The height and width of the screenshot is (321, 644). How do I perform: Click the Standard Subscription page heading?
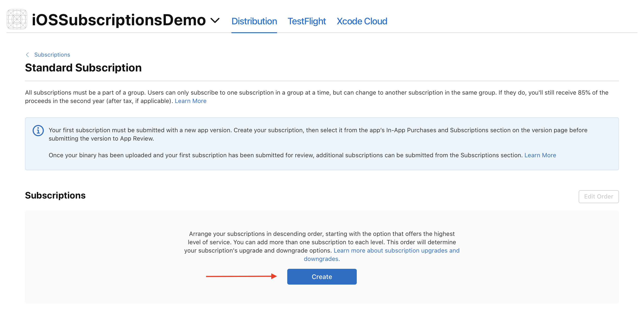coord(83,68)
